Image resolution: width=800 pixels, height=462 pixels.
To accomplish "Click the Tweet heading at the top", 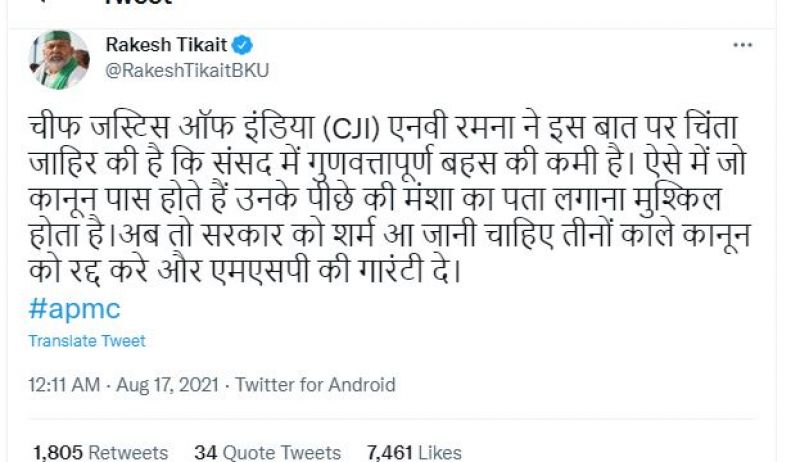I will click(139, 3).
